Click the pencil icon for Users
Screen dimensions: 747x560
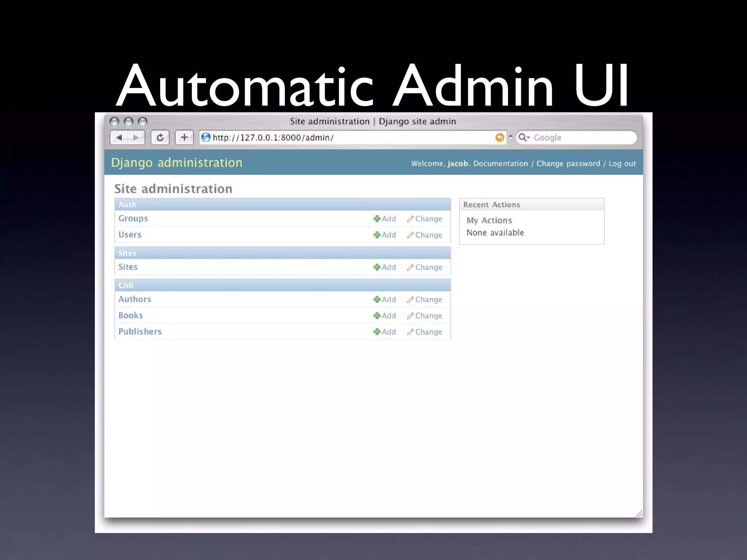[410, 235]
